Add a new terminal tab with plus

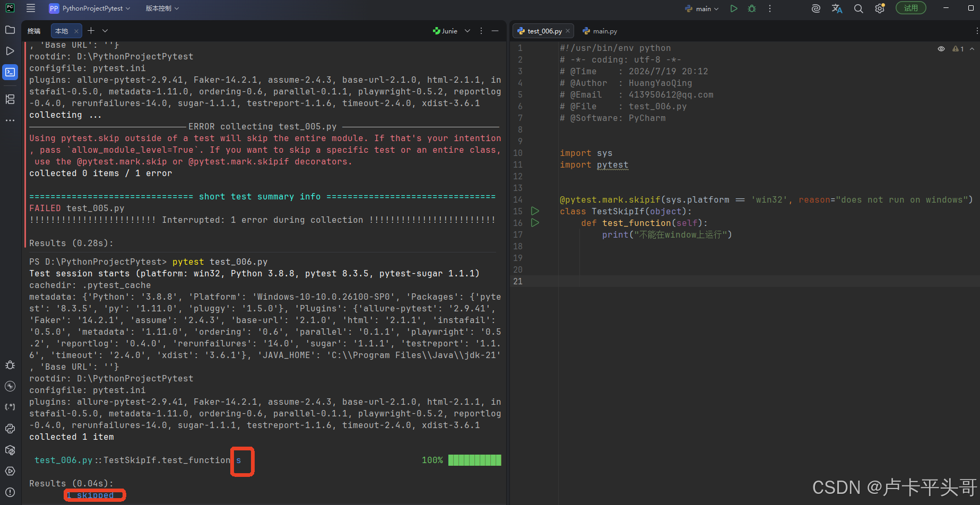point(91,31)
